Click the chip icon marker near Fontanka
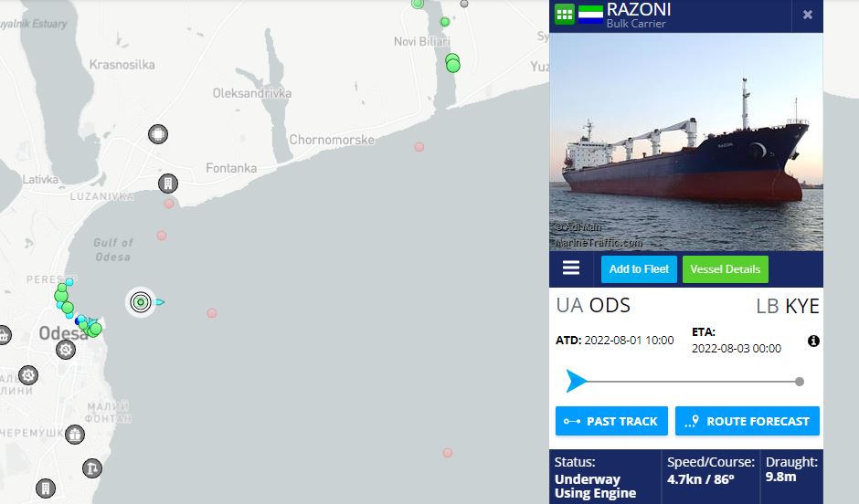 click(x=158, y=134)
